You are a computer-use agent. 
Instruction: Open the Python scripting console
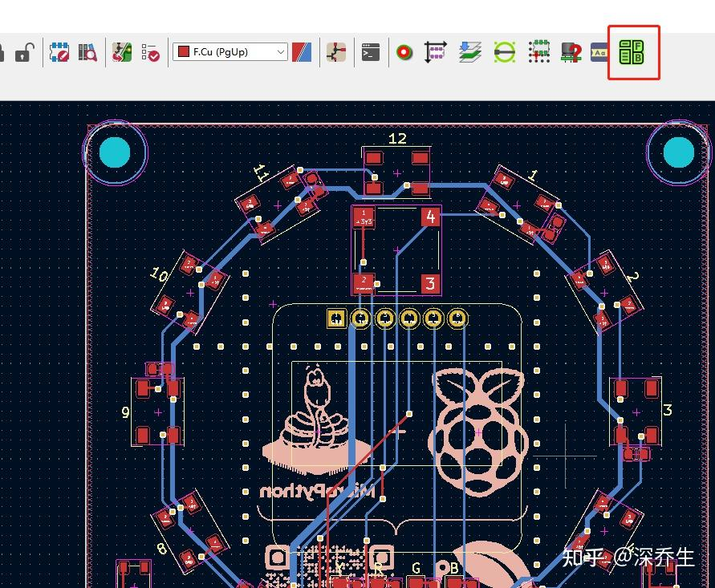pyautogui.click(x=370, y=51)
